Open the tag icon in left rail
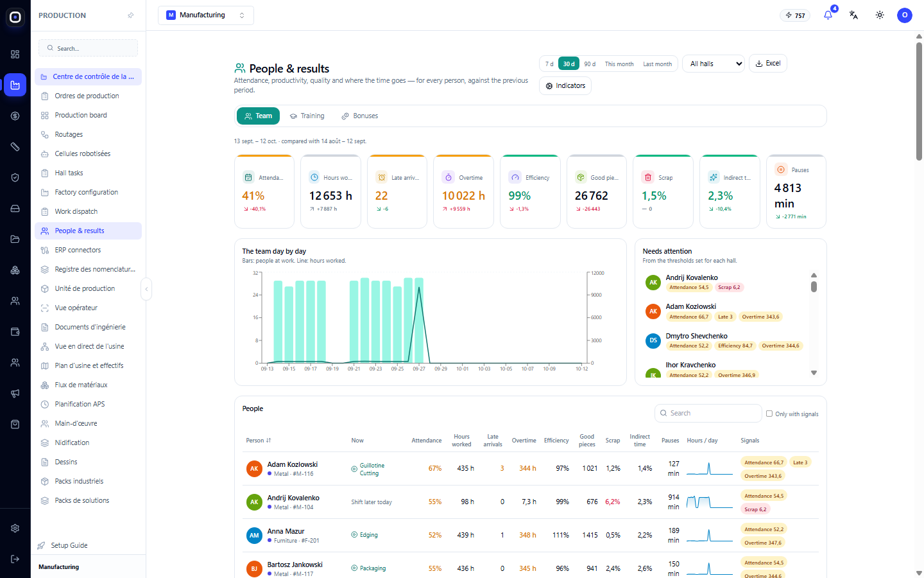Screen dimensions: 924x578 coord(15,146)
